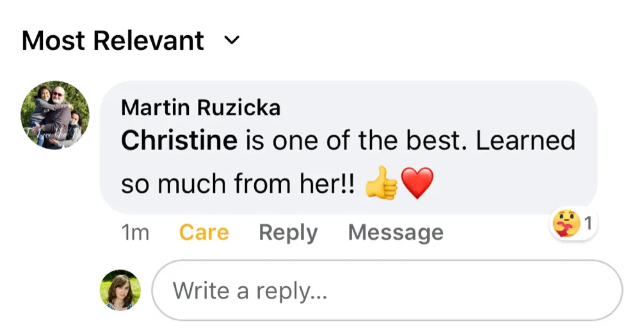Click the red heart emoji in comment

[417, 184]
